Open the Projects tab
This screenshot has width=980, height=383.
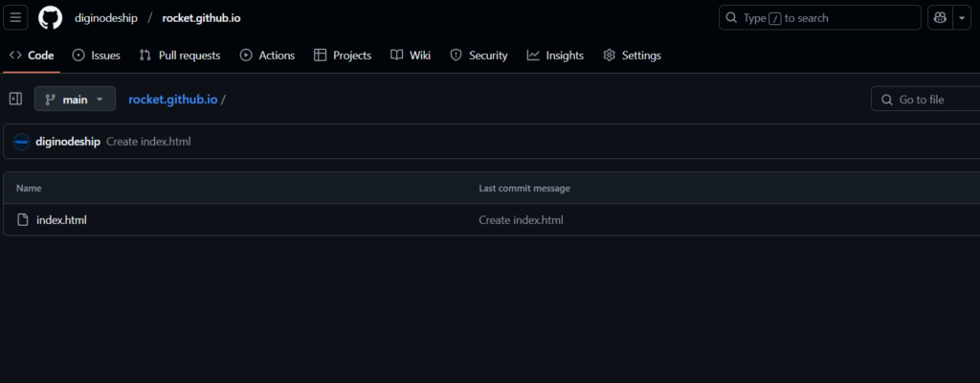343,56
